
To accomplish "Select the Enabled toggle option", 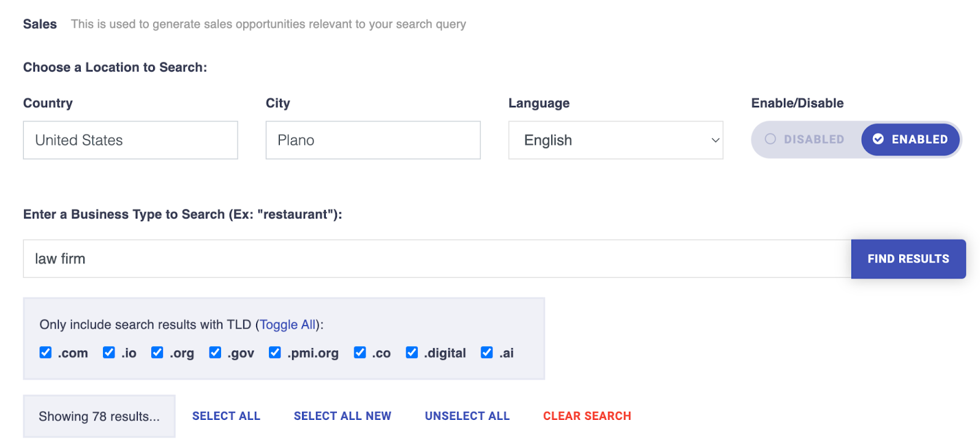I will click(910, 140).
